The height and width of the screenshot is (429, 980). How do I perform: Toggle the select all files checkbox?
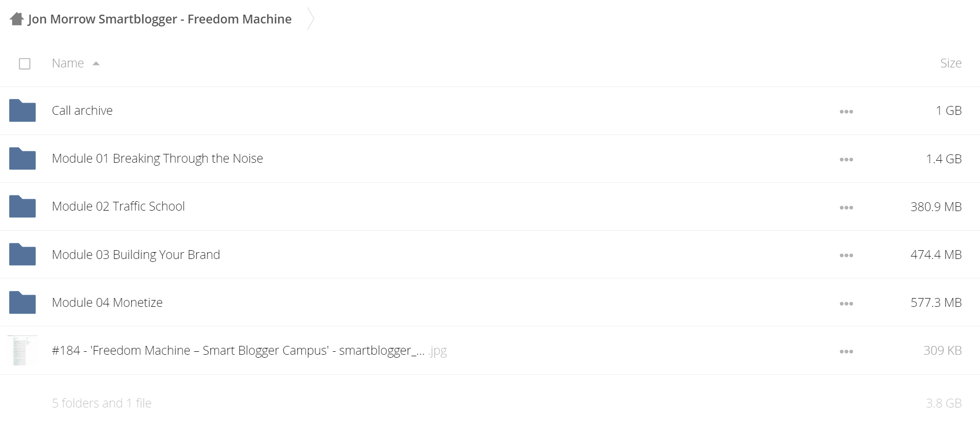tap(24, 64)
